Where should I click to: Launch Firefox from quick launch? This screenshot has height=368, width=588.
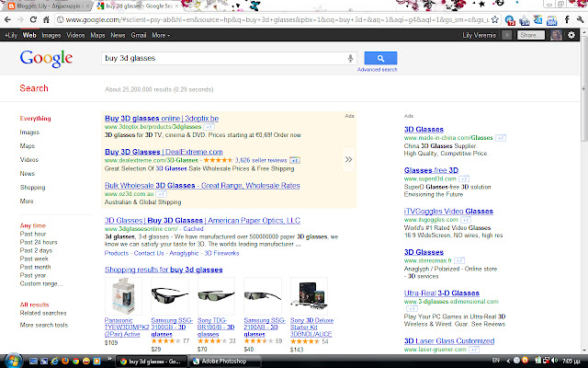click(65, 362)
